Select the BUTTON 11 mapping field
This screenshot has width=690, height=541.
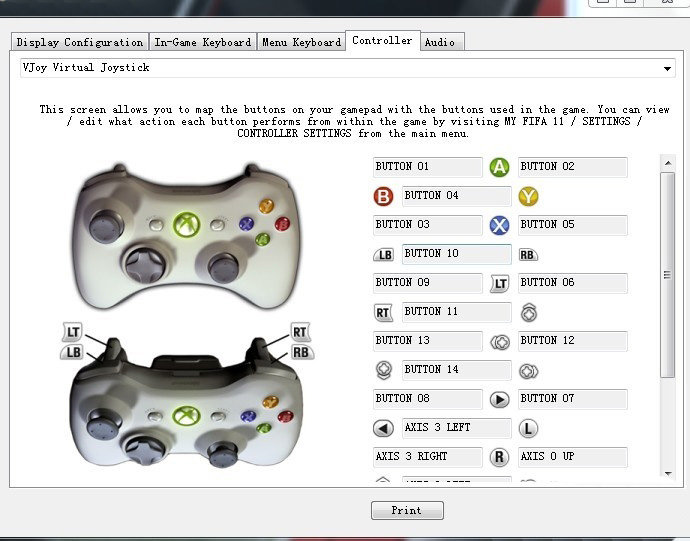(457, 313)
